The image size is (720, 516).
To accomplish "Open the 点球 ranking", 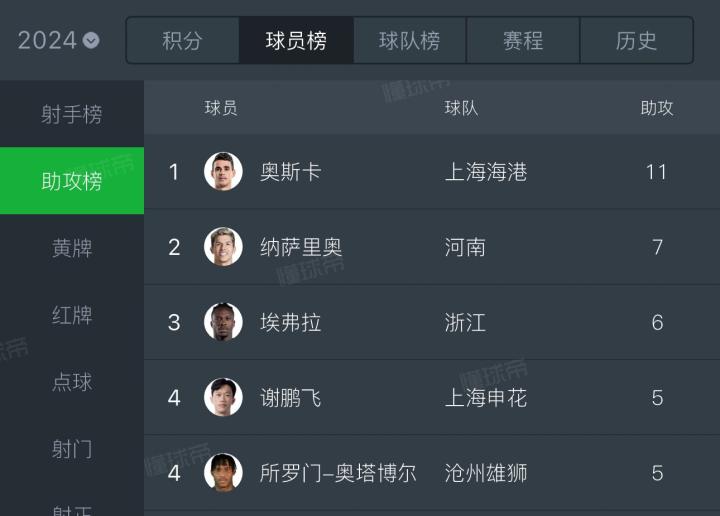I will coord(72,382).
